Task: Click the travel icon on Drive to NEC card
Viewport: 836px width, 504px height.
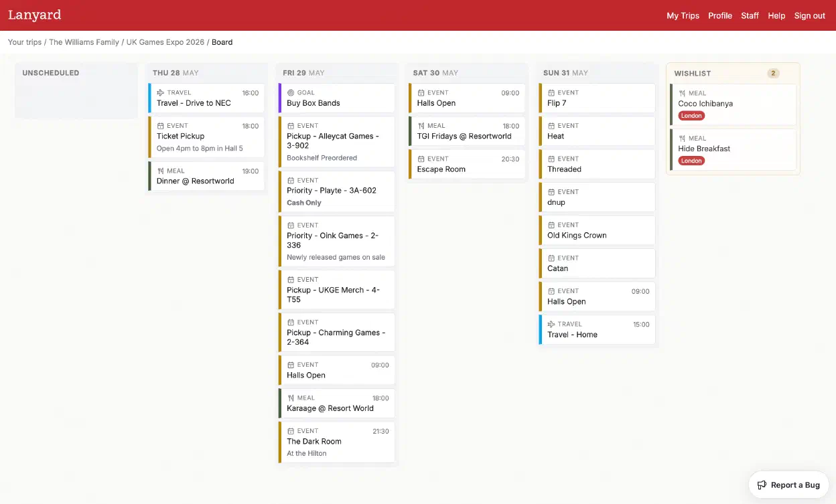Action: [160, 93]
